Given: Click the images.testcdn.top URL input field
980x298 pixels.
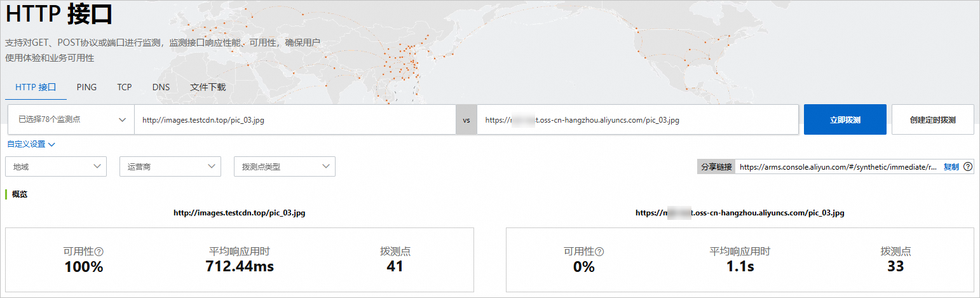Looking at the screenshot, I should pyautogui.click(x=295, y=119).
